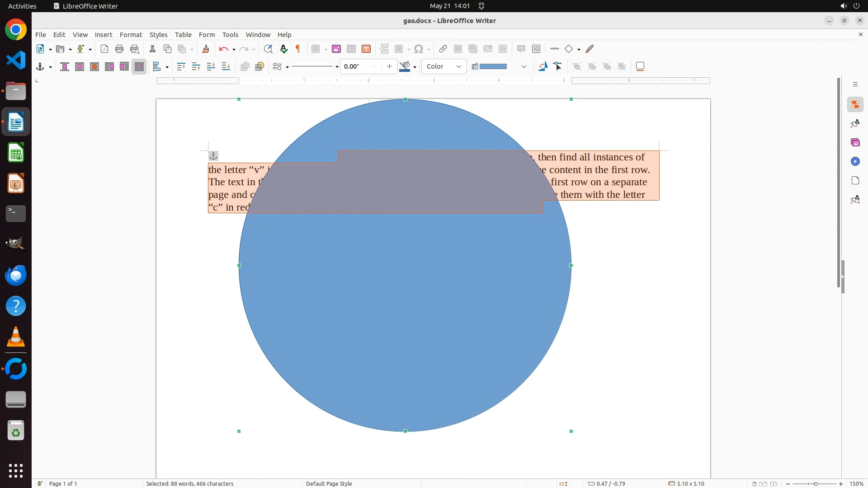Viewport: 868px width, 488px height.
Task: Open the Tools menu
Action: click(230, 34)
